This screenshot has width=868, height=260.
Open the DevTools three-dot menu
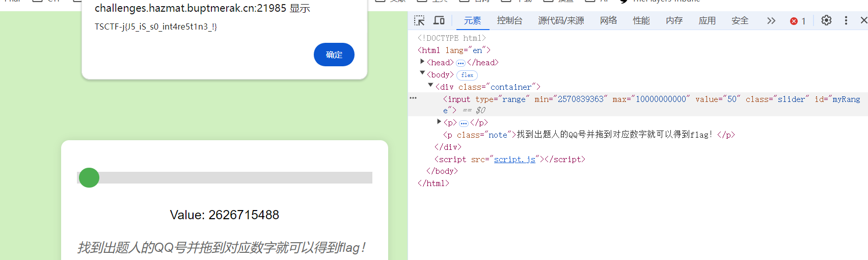[846, 20]
